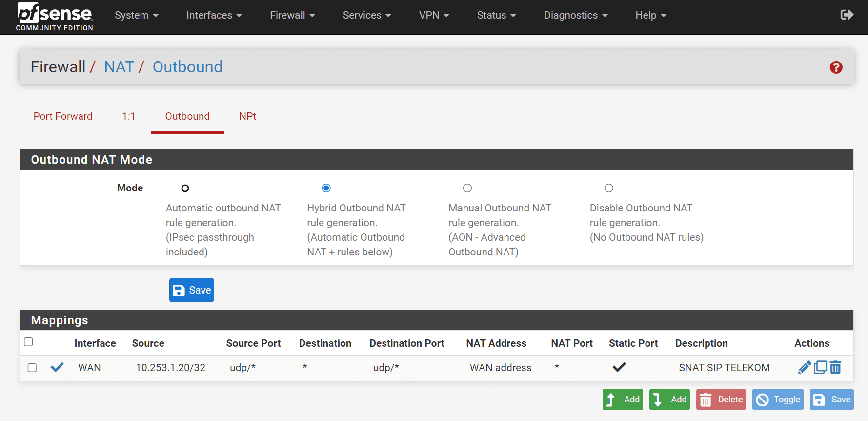868x421 pixels.
Task: Click the source address 10.253.1.20/32
Action: pos(170,368)
